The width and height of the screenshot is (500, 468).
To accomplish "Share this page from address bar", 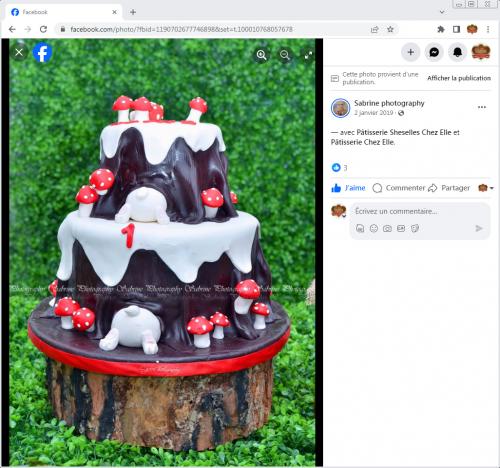I will (375, 29).
